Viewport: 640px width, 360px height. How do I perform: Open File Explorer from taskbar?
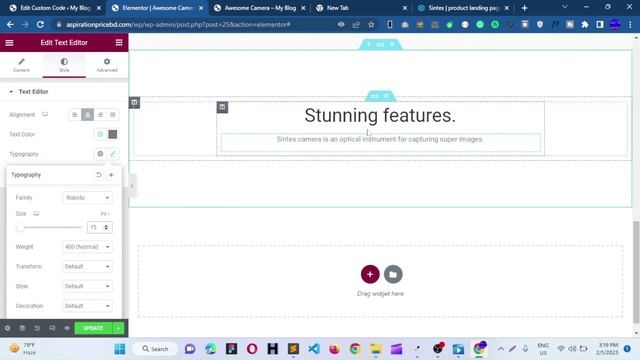(376, 349)
